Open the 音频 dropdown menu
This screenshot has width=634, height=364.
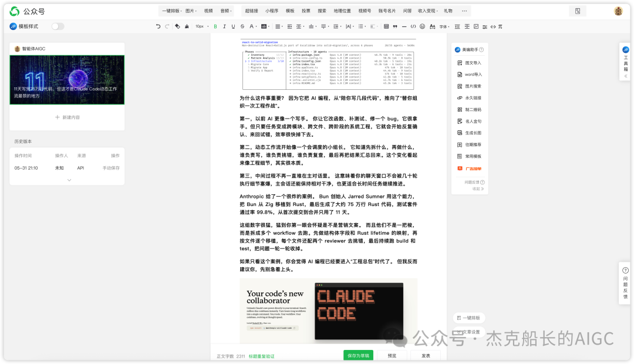click(226, 11)
